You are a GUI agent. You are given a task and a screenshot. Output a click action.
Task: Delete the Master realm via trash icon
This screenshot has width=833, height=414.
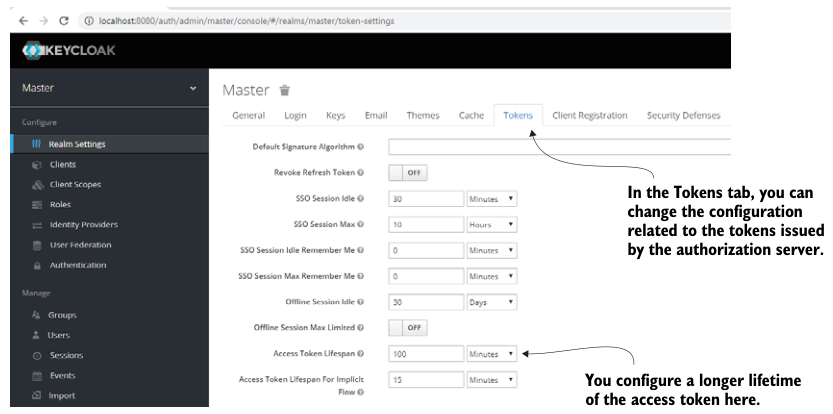point(285,90)
